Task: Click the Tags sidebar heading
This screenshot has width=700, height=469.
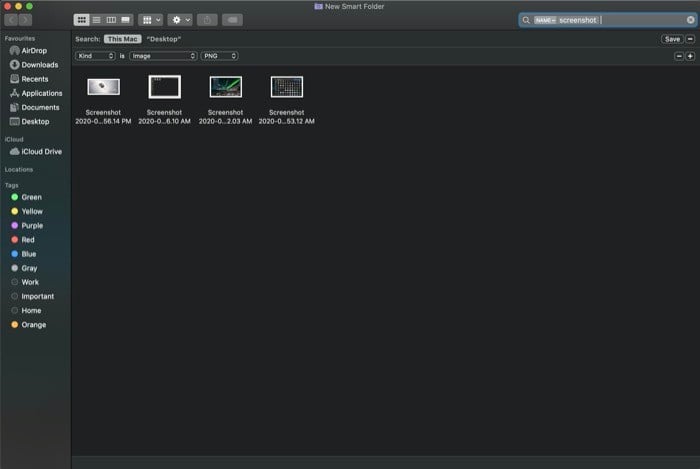Action: pyautogui.click(x=12, y=185)
